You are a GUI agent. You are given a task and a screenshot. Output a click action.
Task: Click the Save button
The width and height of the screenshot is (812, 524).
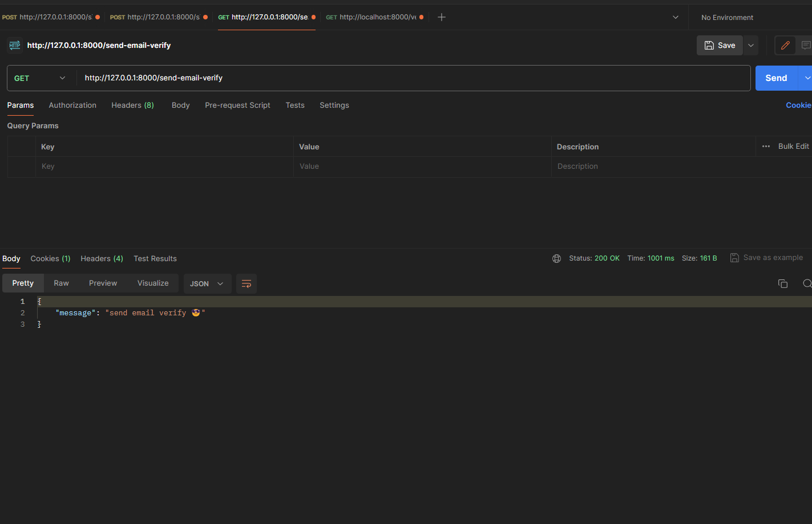pos(720,46)
